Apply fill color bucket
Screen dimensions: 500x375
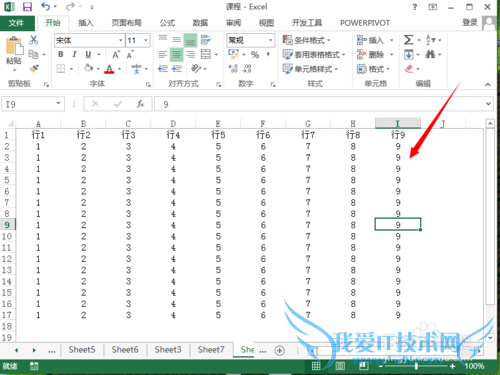(x=88, y=68)
